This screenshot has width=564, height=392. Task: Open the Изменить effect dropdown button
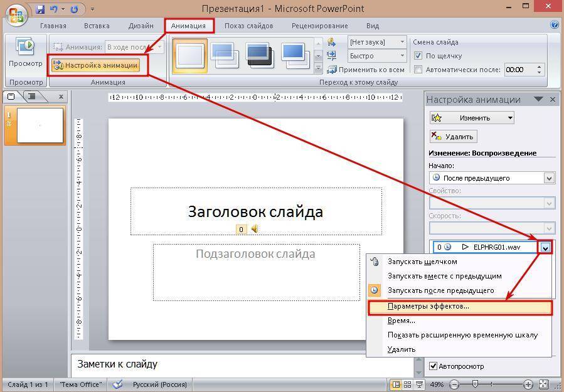(x=472, y=118)
